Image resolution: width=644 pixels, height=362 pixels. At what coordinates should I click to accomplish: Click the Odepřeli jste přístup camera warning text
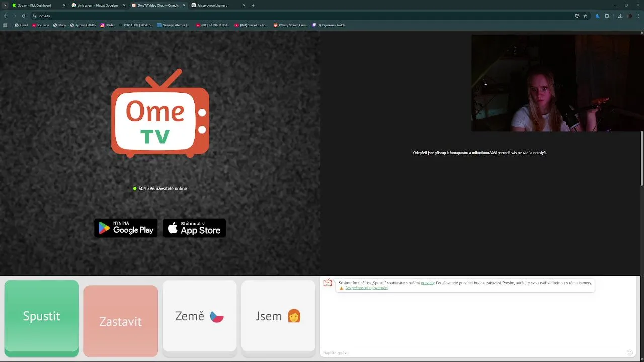point(480,153)
